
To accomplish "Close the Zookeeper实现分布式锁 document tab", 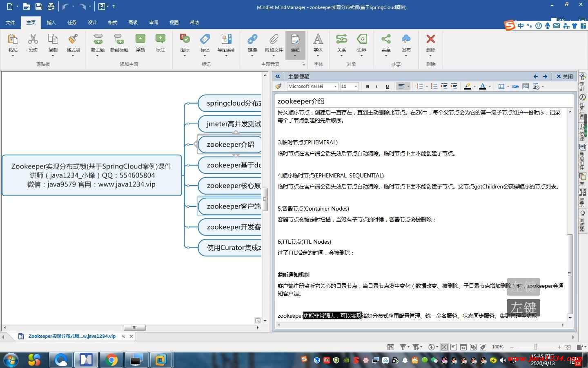I will 131,336.
